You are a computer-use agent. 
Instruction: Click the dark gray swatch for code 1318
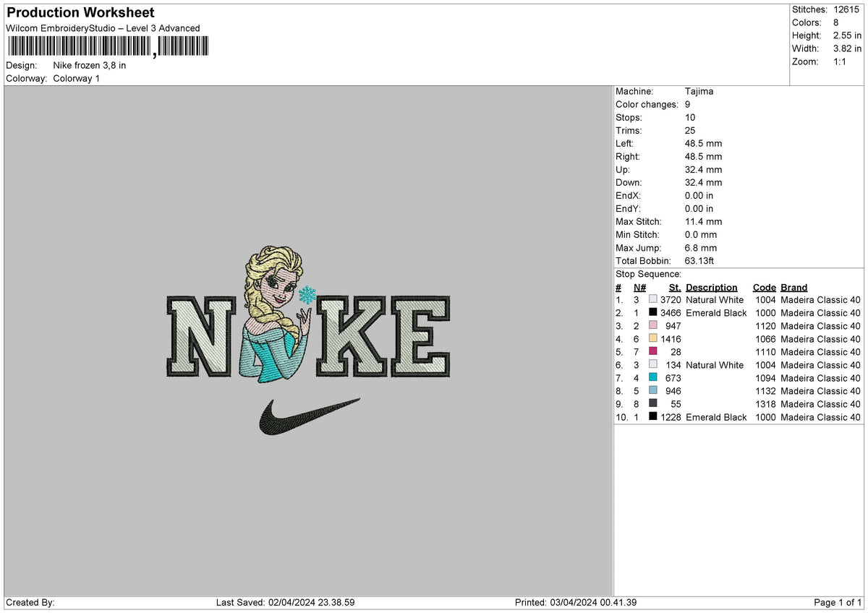pos(653,403)
